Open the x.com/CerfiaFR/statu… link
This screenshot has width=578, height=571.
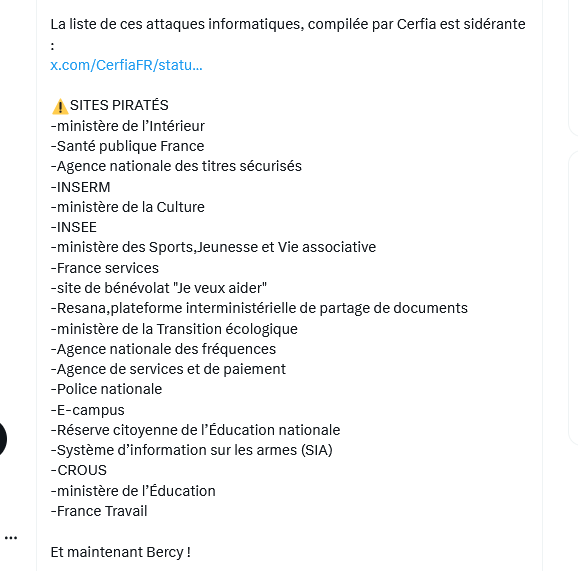[126, 65]
